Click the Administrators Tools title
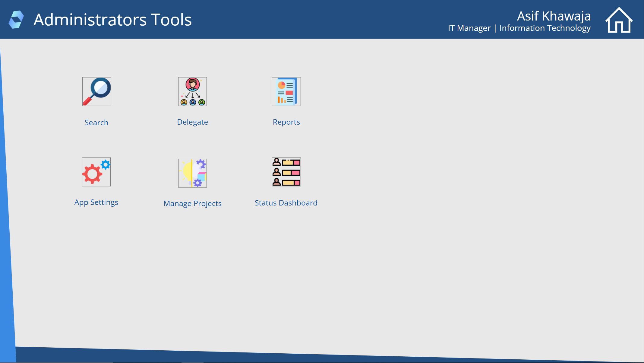The image size is (644, 363). (x=112, y=20)
